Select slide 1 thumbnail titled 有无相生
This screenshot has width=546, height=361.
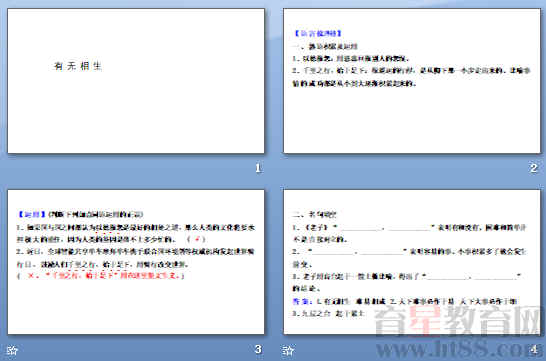pos(136,81)
